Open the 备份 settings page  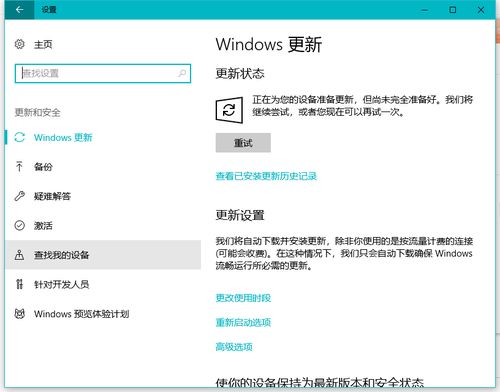click(x=103, y=167)
